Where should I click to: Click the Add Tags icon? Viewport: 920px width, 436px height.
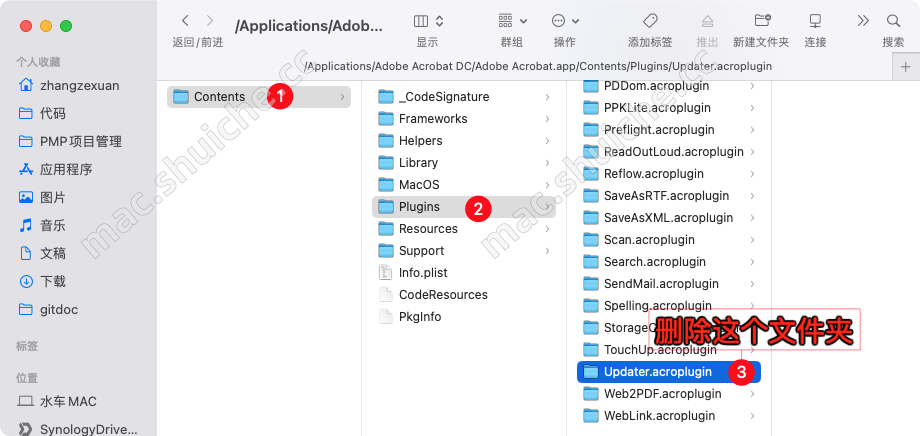[650, 20]
